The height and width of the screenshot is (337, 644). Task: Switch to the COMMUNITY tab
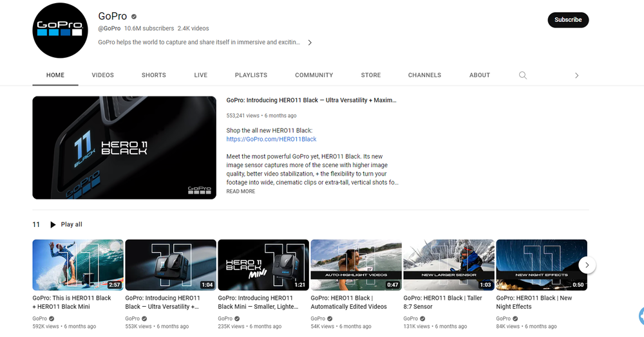[314, 75]
